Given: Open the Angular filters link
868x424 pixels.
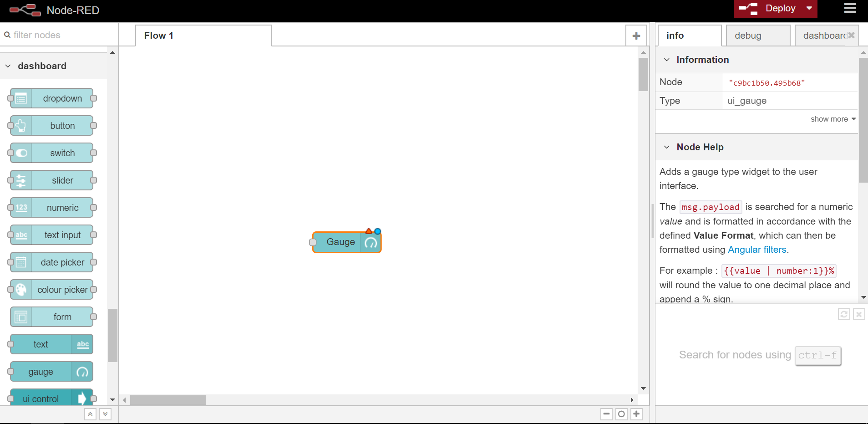Looking at the screenshot, I should click(x=757, y=250).
